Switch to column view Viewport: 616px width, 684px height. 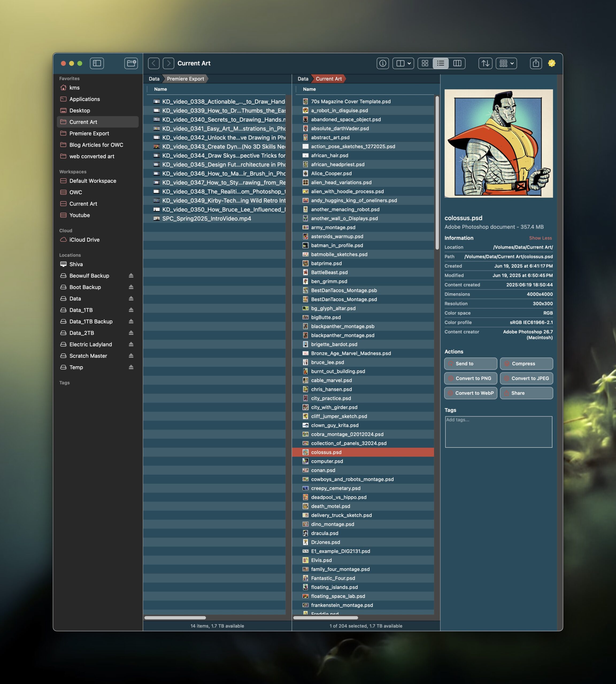[457, 63]
